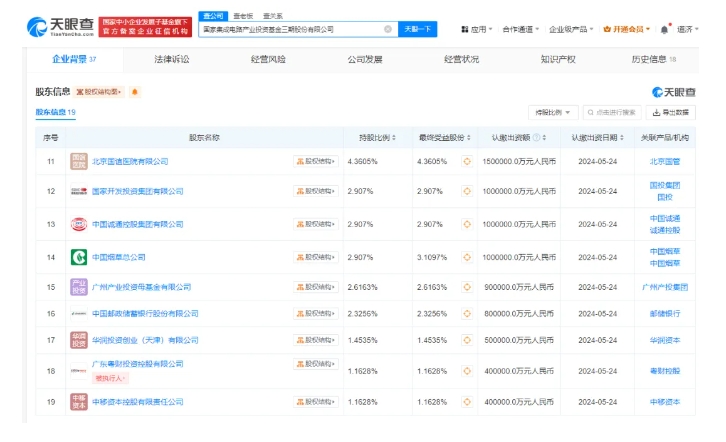Screen dimensions: 726x442
Task: Open the 持股比例 filter dropdown
Action: [552, 112]
